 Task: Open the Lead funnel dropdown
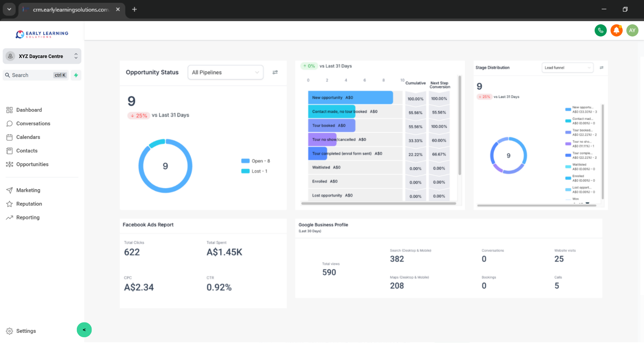[568, 67]
